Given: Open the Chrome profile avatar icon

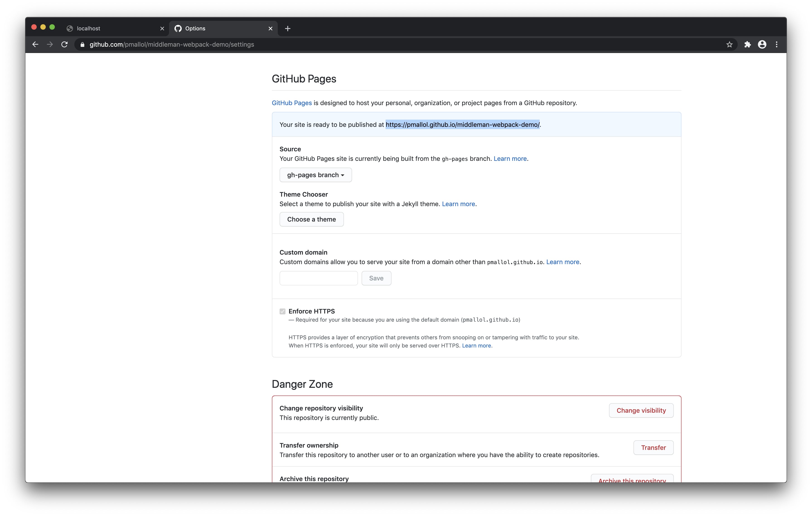Looking at the screenshot, I should pyautogui.click(x=762, y=44).
